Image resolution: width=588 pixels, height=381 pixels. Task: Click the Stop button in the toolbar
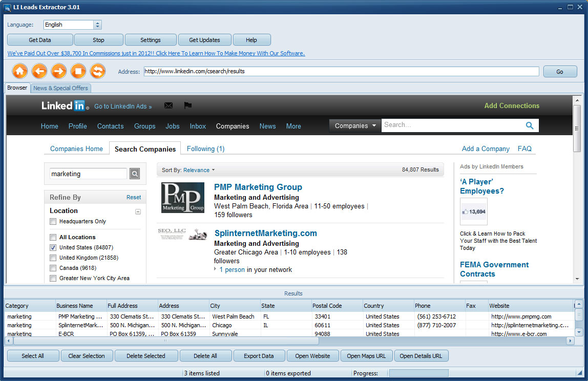coord(99,40)
